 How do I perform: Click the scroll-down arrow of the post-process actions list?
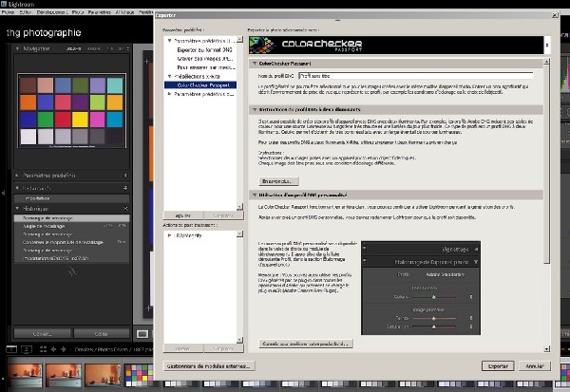pyautogui.click(x=240, y=340)
